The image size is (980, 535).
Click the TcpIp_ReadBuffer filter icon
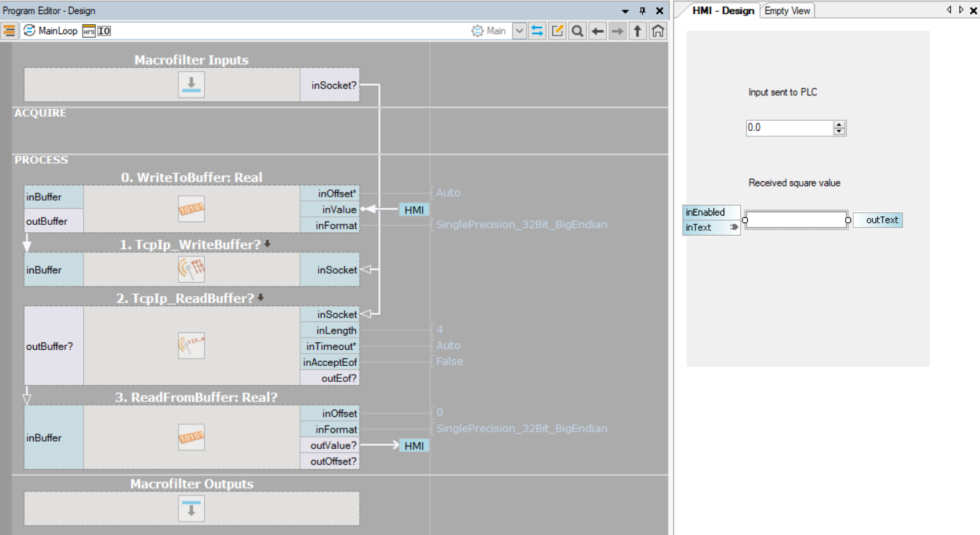pyautogui.click(x=191, y=346)
